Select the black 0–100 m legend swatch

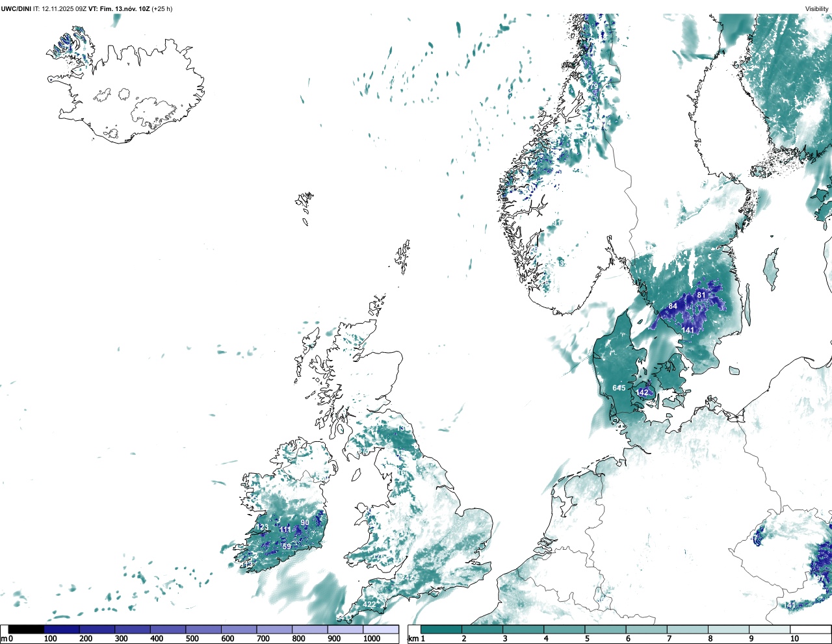click(x=26, y=629)
